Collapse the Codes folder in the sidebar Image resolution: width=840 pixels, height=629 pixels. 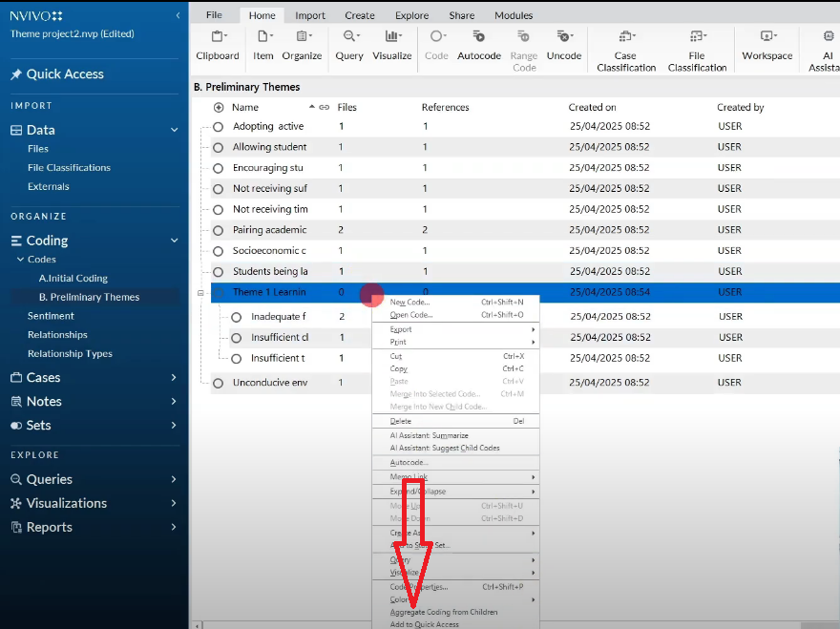[20, 260]
